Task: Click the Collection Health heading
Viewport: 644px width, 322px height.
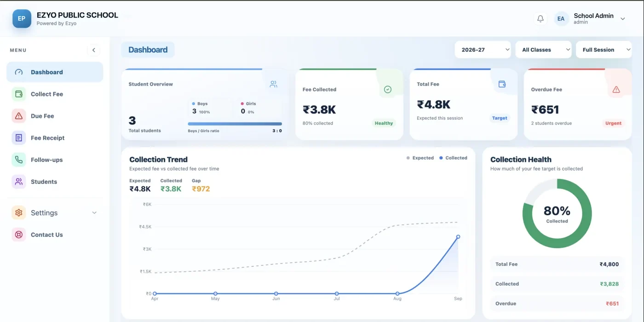Action: click(x=521, y=160)
